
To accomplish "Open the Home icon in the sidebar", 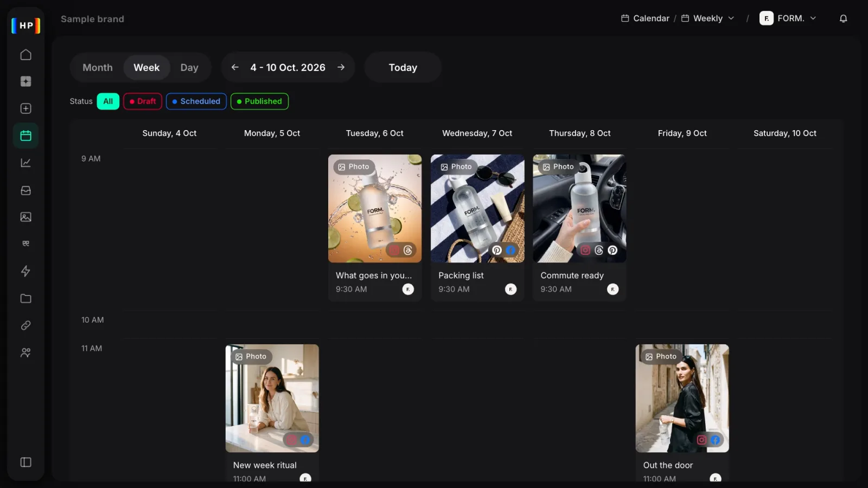I will point(25,55).
